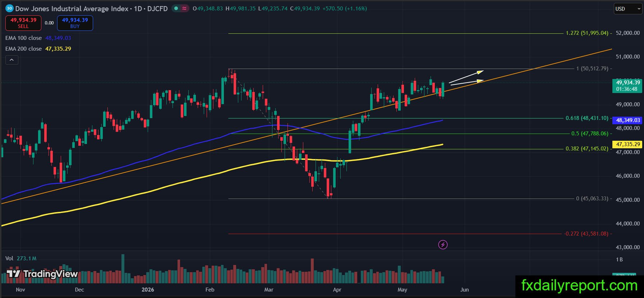Viewport: 644px width, 298px height.
Task: Click the Jun label on the time axis
Action: (x=465, y=290)
